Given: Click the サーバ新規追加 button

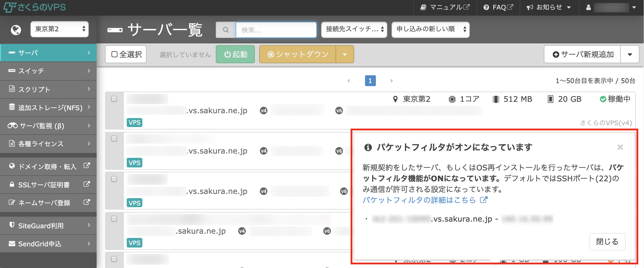Looking at the screenshot, I should (582, 54).
